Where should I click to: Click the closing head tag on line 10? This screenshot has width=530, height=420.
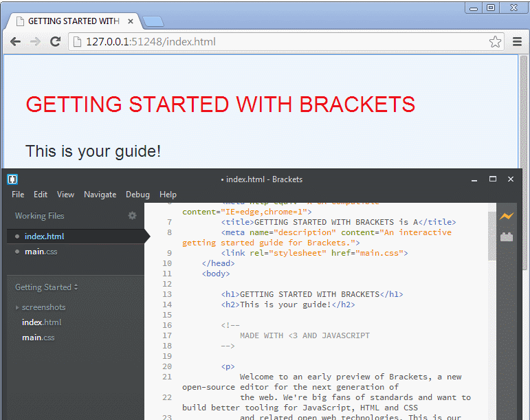(x=218, y=263)
